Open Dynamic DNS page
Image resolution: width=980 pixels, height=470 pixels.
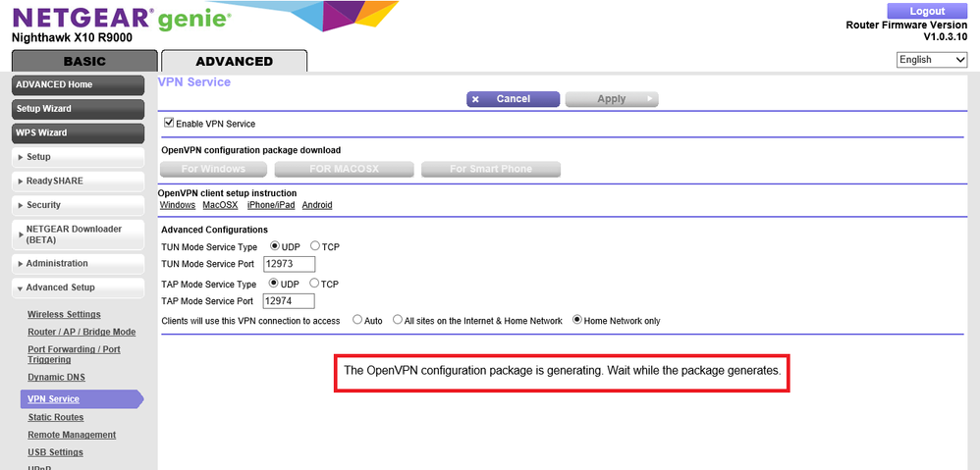pos(56,377)
